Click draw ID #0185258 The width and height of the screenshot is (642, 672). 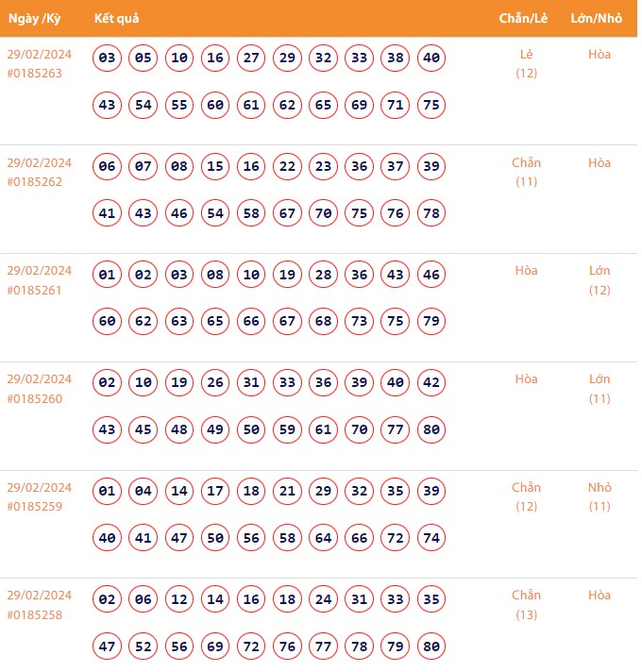point(35,614)
